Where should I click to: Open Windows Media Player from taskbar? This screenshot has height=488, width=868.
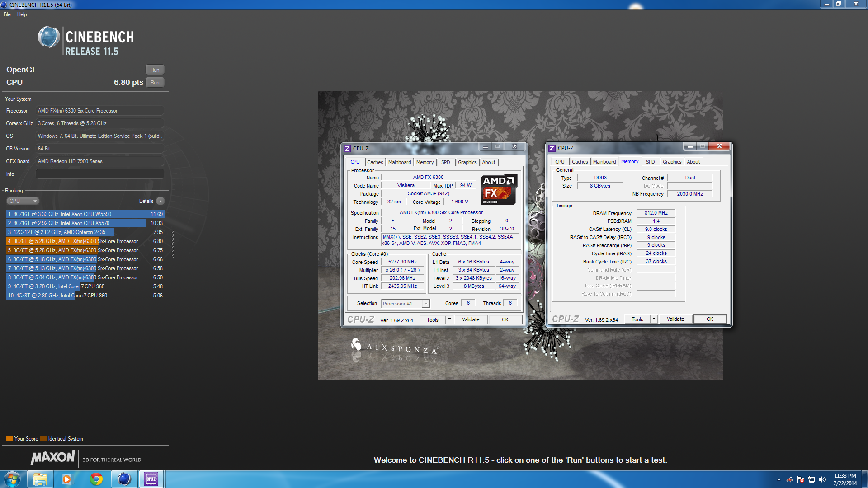tap(67, 479)
